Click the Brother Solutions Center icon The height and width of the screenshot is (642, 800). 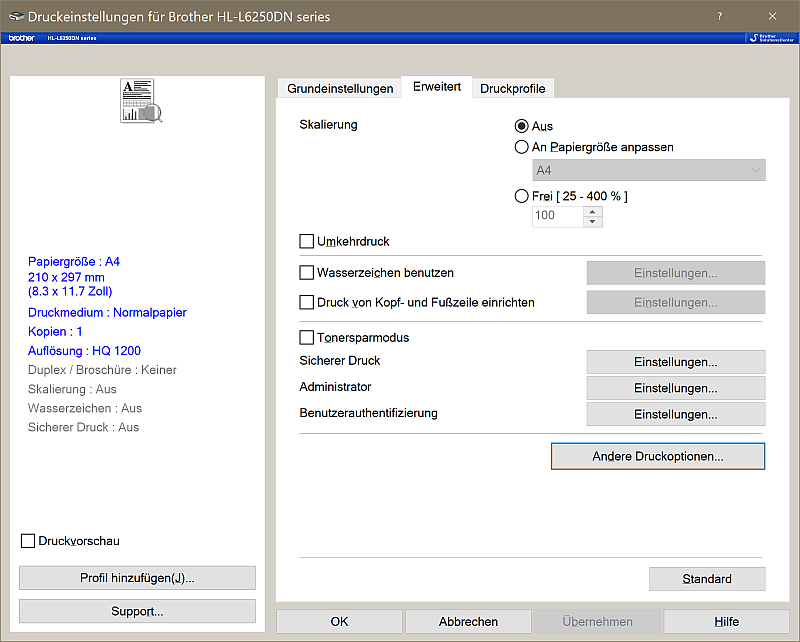pos(771,38)
